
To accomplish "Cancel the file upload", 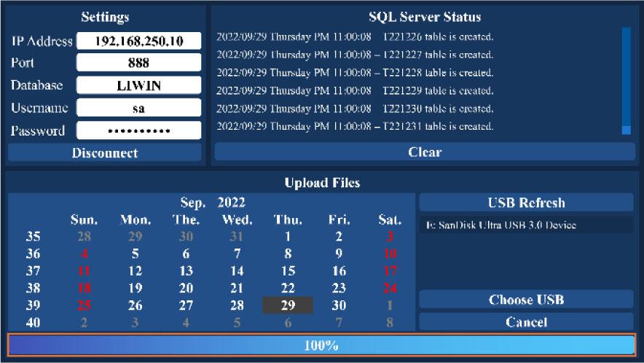I will [x=526, y=321].
